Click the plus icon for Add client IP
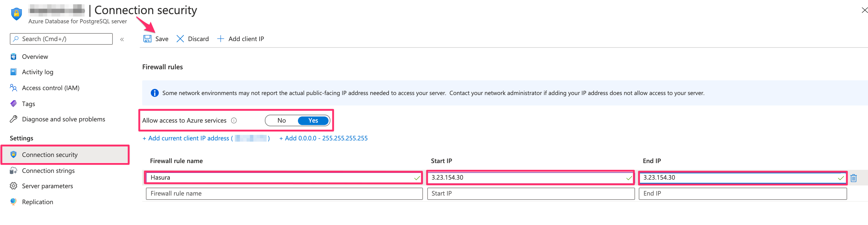 click(220, 39)
